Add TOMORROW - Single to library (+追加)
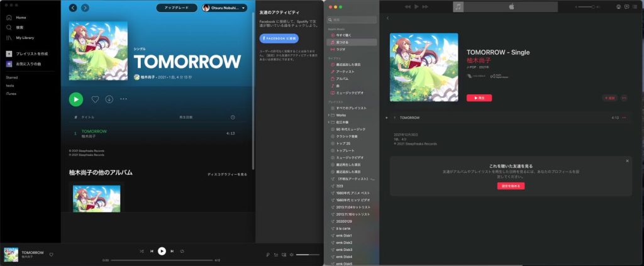 click(x=610, y=98)
